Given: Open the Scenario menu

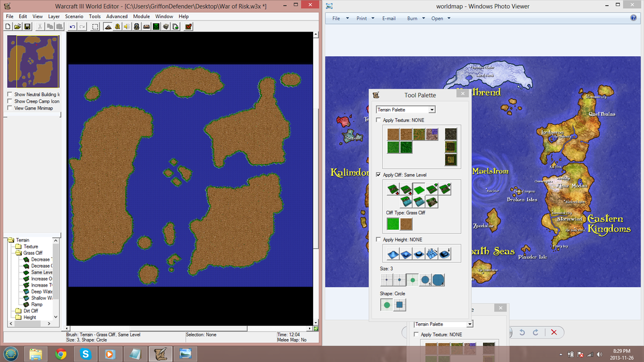Looking at the screenshot, I should tap(74, 16).
